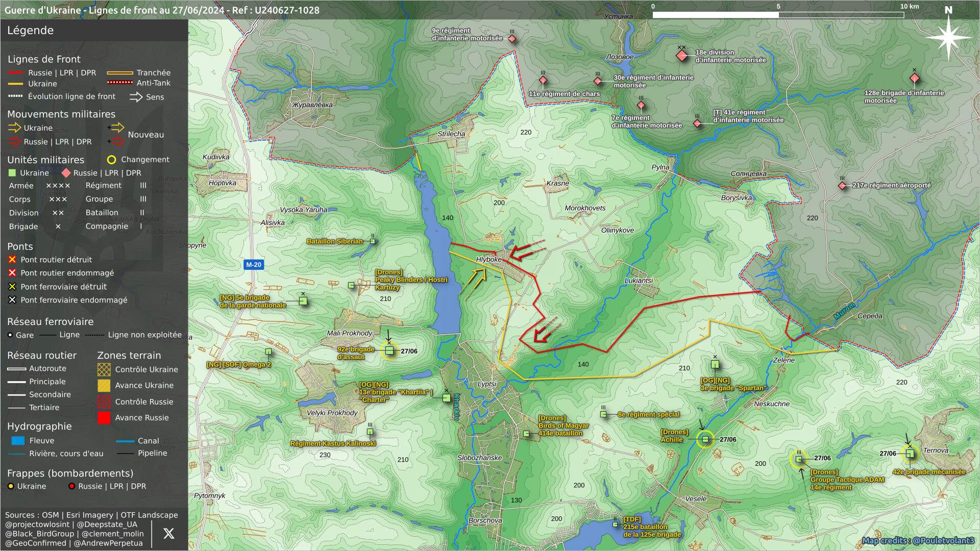Click the red Avance Russie legend swatch

point(104,418)
